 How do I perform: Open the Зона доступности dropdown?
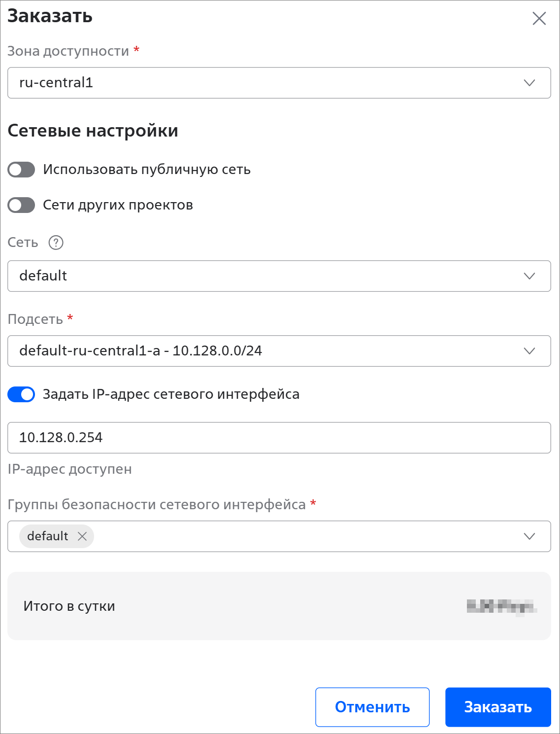tap(279, 83)
